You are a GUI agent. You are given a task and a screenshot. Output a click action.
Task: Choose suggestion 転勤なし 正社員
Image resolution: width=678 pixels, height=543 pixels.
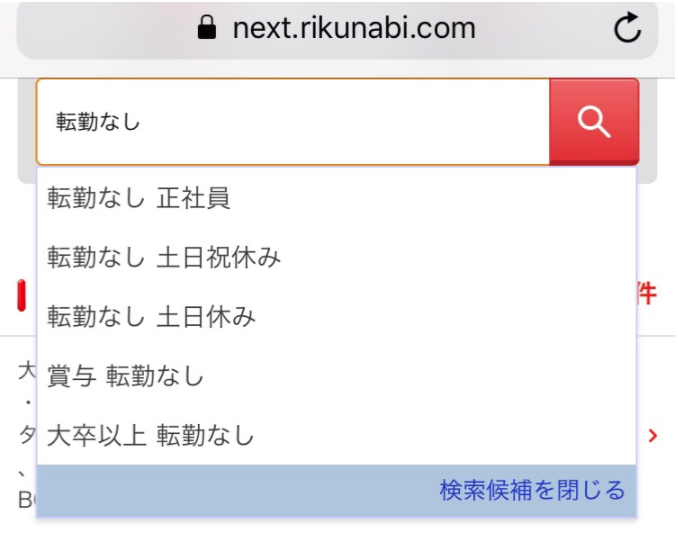pyautogui.click(x=336, y=198)
